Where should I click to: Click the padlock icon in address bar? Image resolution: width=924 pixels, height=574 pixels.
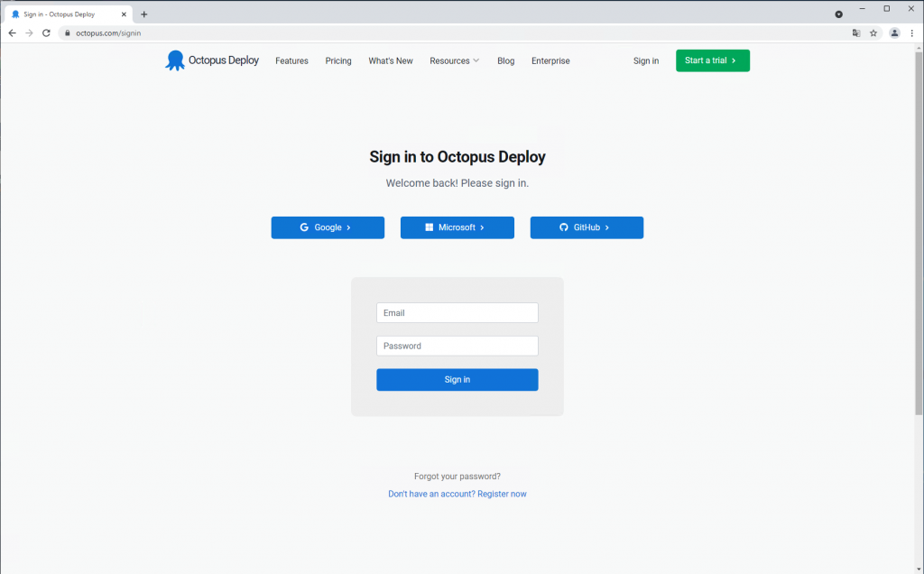[67, 33]
